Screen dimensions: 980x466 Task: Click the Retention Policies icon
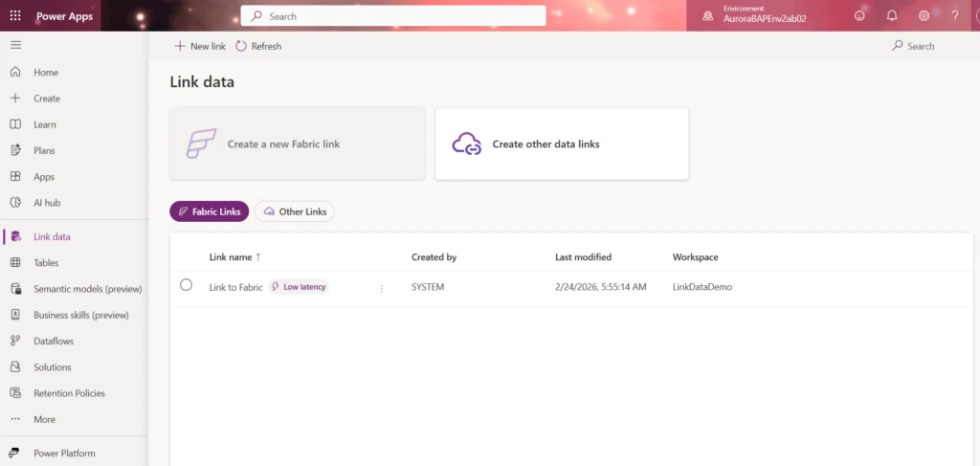click(15, 393)
